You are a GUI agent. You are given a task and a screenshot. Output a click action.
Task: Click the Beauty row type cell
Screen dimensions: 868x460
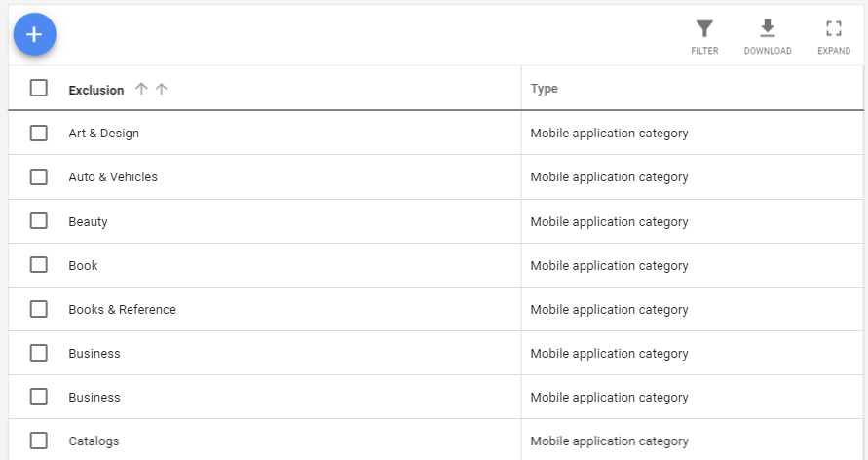609,221
